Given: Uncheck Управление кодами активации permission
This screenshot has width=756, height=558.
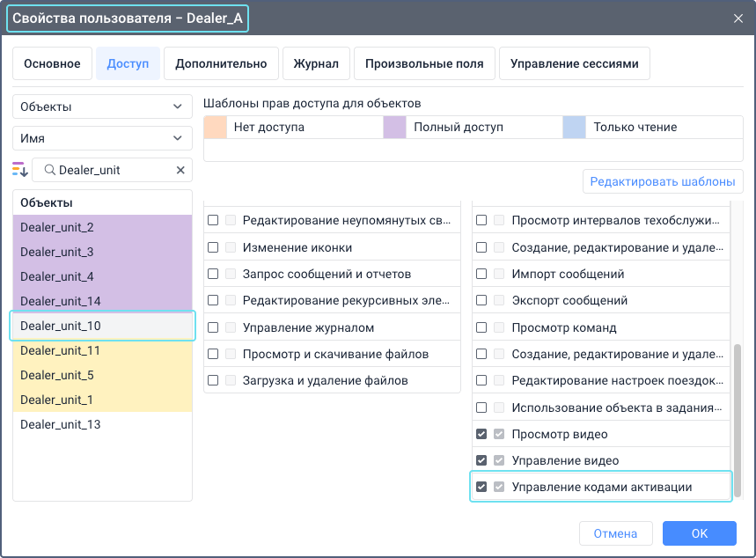Looking at the screenshot, I should (x=480, y=485).
